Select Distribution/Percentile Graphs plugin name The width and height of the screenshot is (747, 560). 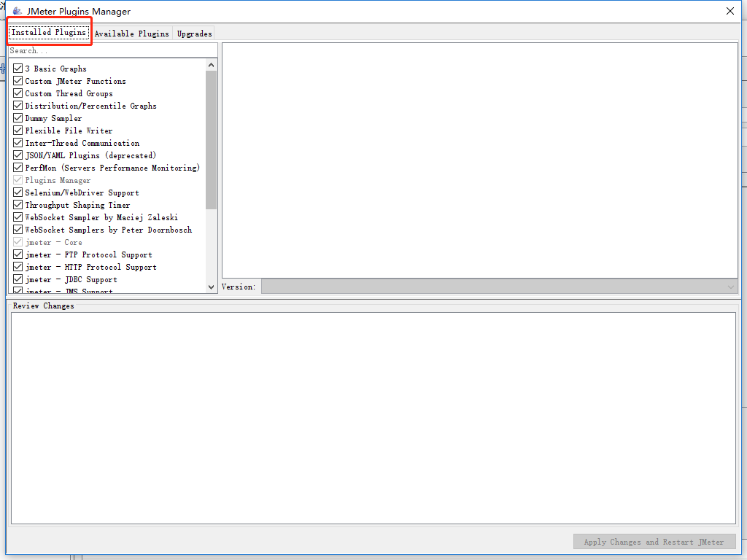pos(90,106)
